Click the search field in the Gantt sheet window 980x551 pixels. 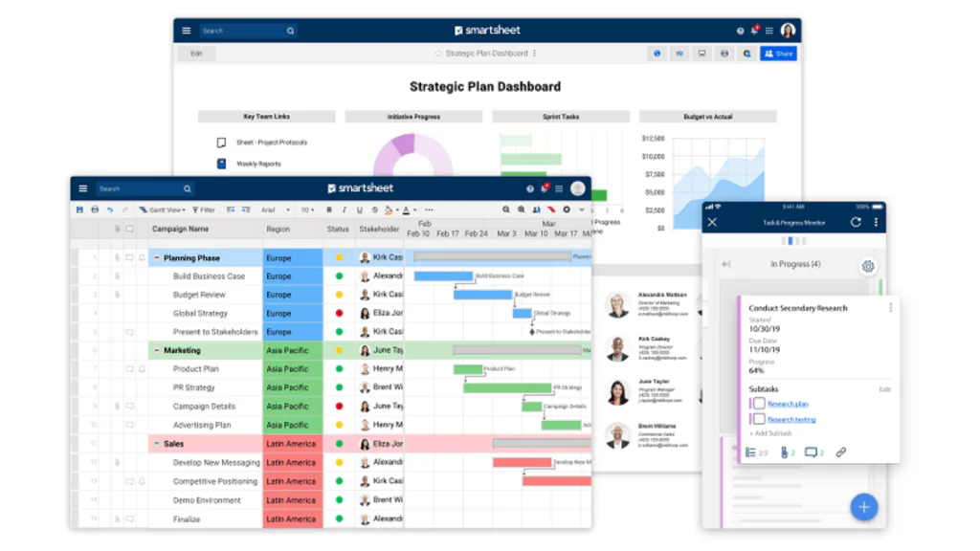pyautogui.click(x=145, y=188)
